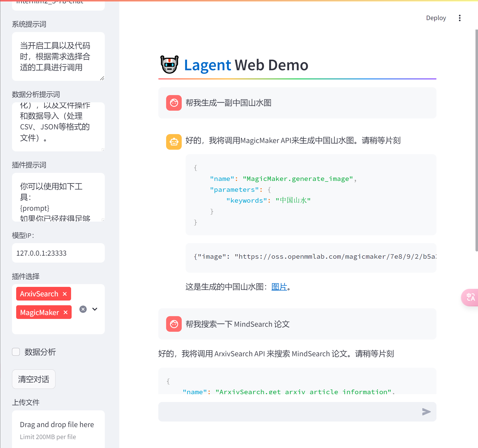Toggle the 数据分析 checkbox

[x=16, y=352]
